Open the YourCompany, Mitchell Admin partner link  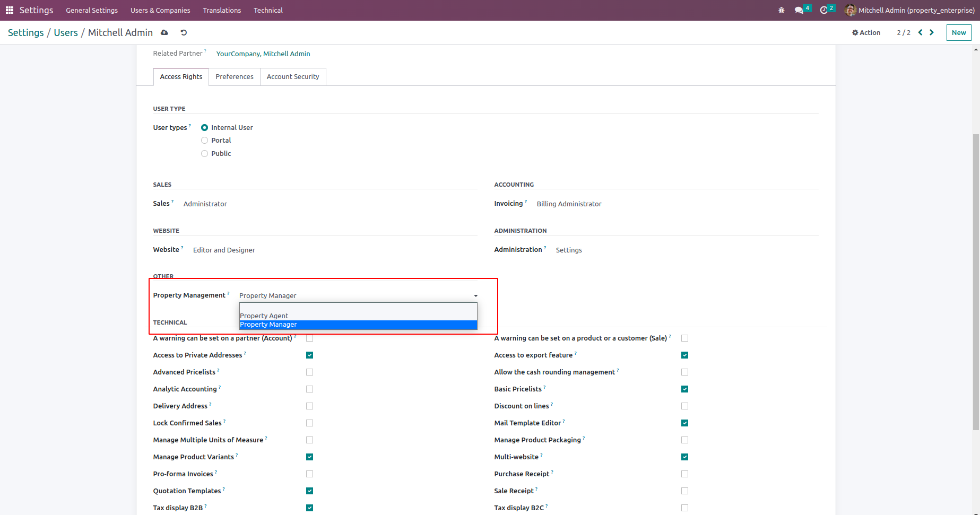(x=263, y=54)
